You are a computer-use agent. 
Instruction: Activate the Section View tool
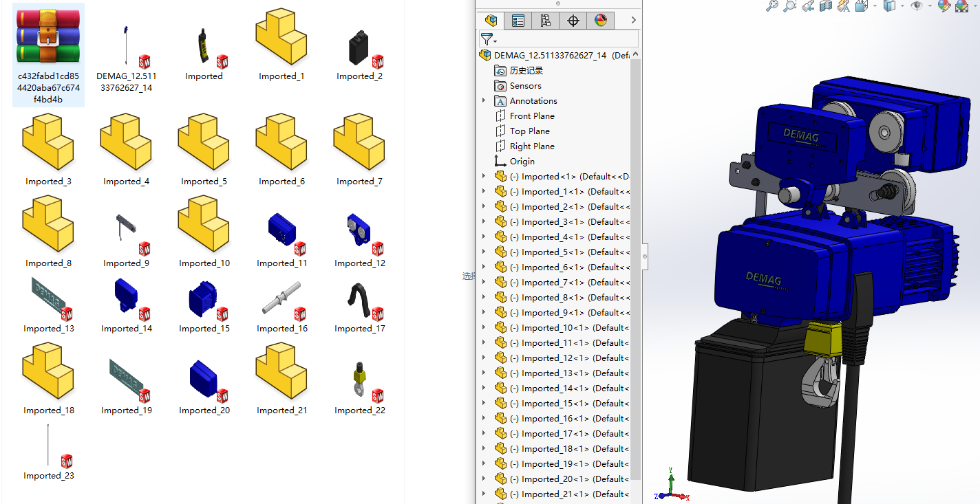point(826,6)
